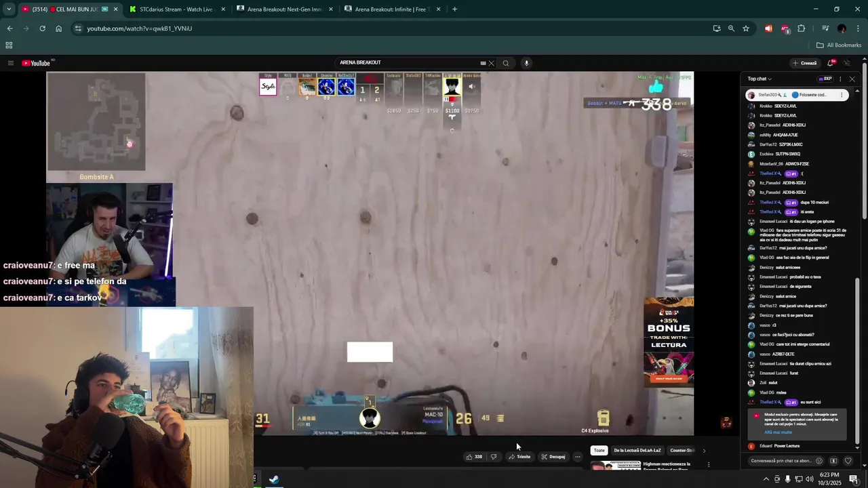Open YouTube notifications bell

pos(830,63)
